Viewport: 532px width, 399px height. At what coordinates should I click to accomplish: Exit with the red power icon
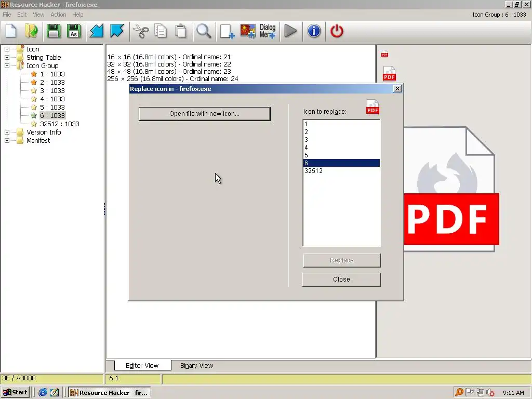pyautogui.click(x=337, y=31)
